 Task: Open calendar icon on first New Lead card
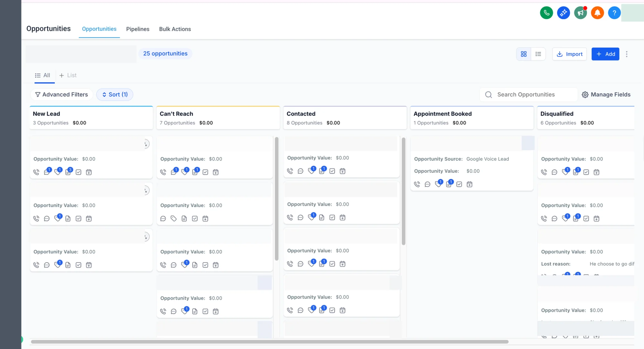click(x=89, y=172)
